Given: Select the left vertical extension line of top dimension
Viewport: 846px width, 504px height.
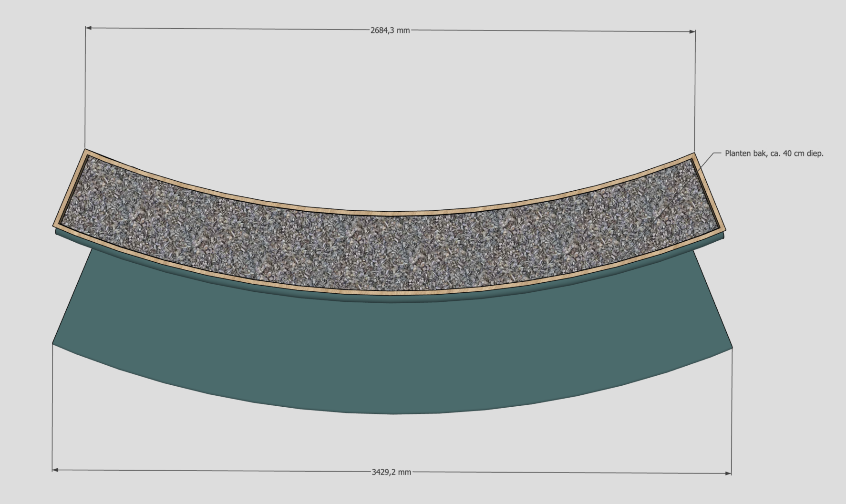Looking at the screenshot, I should [85, 86].
